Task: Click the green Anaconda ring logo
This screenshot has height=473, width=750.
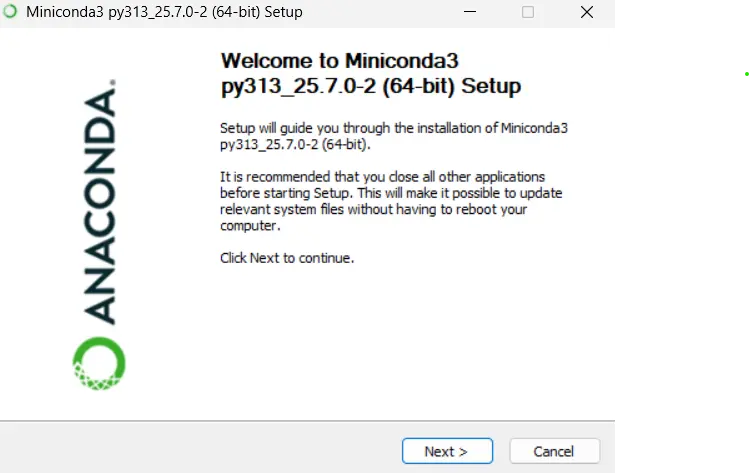Action: [x=99, y=364]
